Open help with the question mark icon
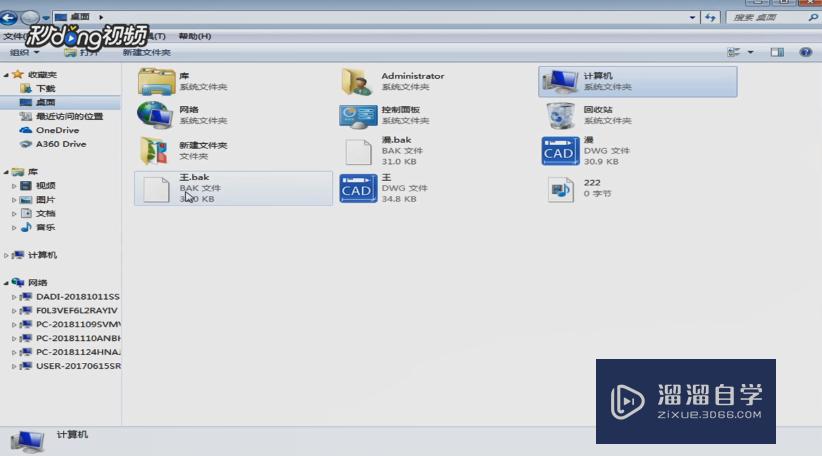The width and height of the screenshot is (822, 456). (x=805, y=52)
